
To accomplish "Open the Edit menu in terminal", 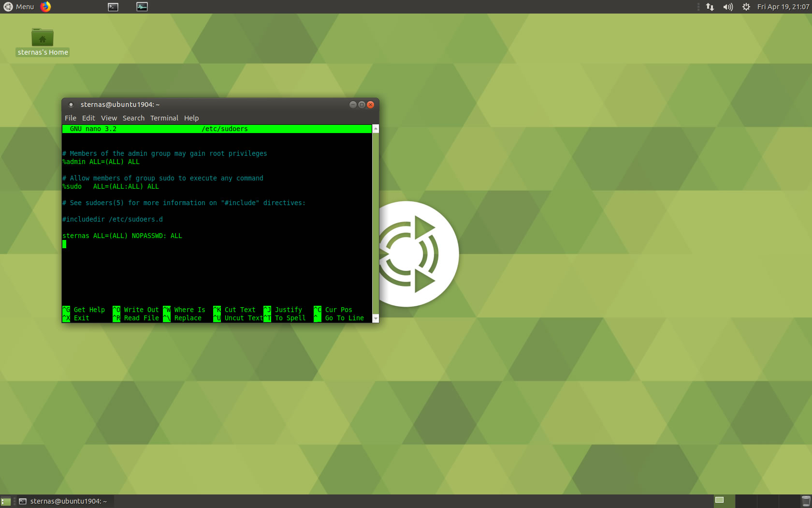I will [88, 118].
